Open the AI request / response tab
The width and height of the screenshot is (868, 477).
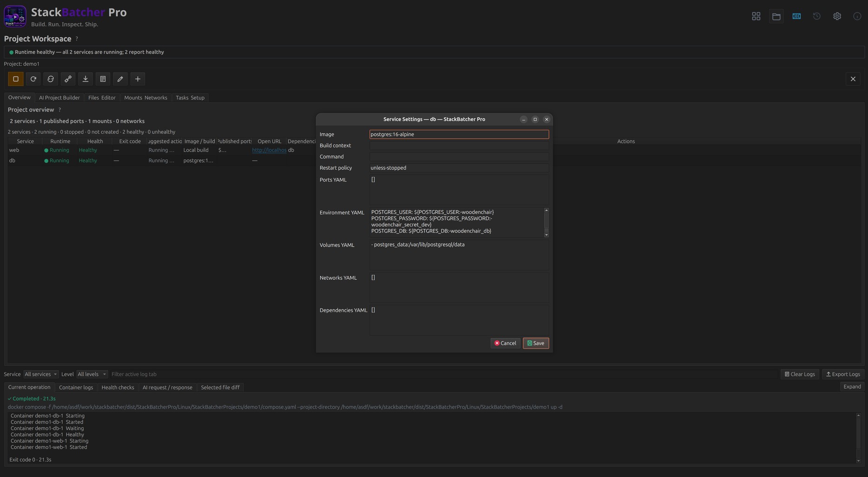(167, 387)
